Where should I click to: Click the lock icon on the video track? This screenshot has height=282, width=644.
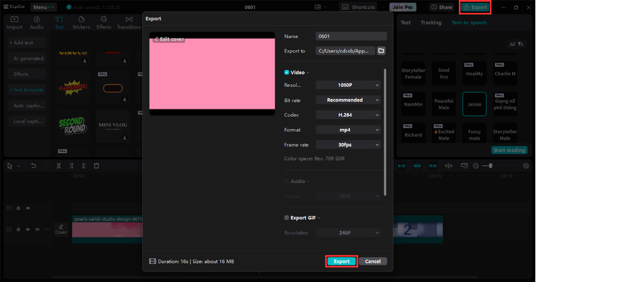[x=19, y=229]
